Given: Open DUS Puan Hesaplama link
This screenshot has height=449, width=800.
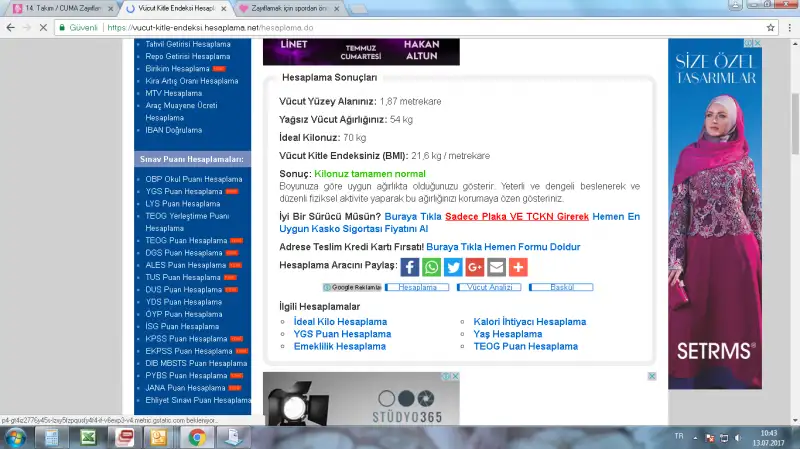Looking at the screenshot, I should pos(184,289).
